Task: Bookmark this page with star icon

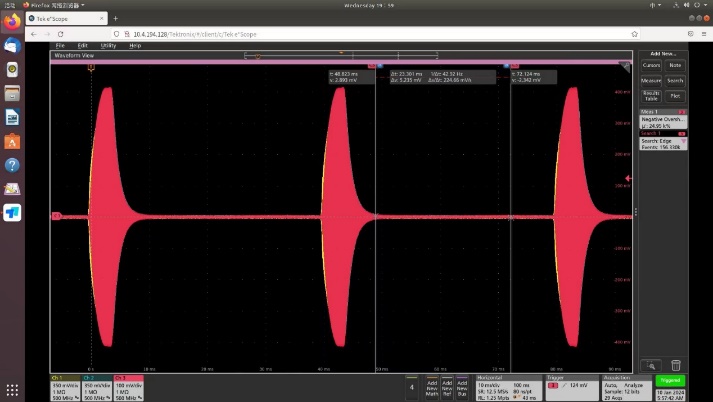Action: [x=634, y=33]
